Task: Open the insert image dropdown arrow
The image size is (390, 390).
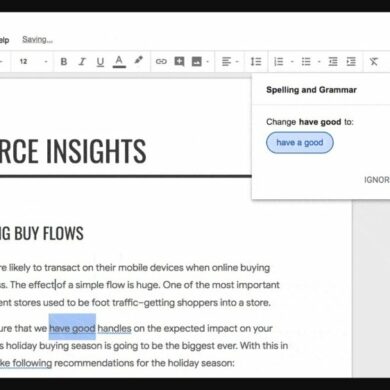Action: click(x=208, y=62)
